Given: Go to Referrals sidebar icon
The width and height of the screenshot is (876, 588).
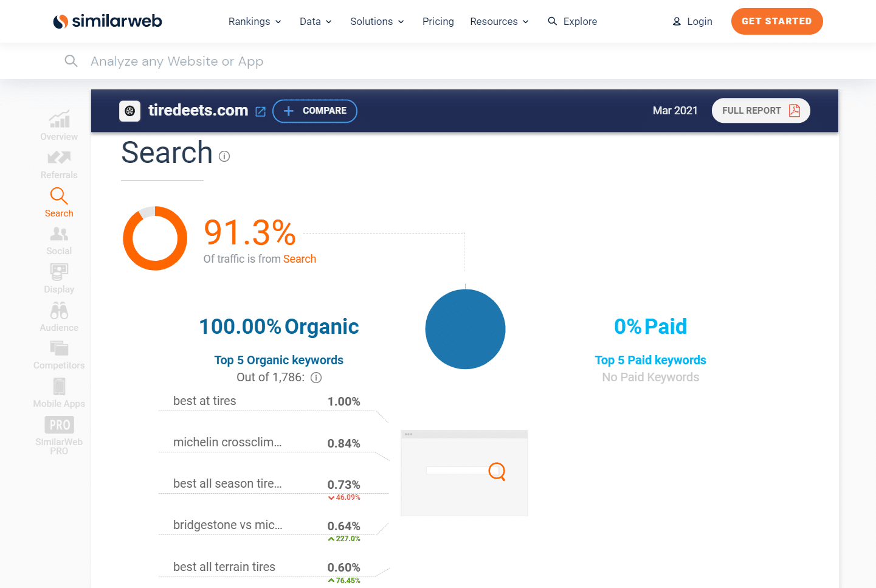Looking at the screenshot, I should coord(59,157).
